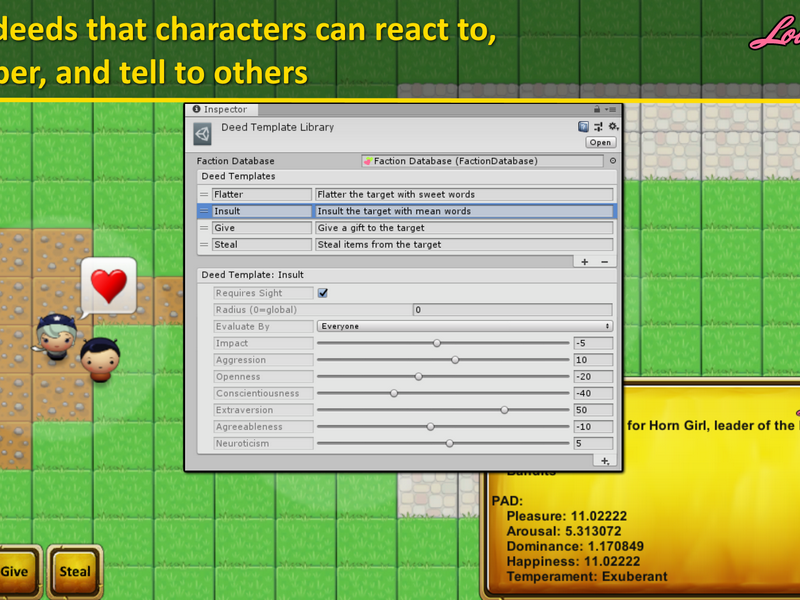Open the Faction Database object picker circle
The image size is (800, 600).
pyautogui.click(x=613, y=161)
